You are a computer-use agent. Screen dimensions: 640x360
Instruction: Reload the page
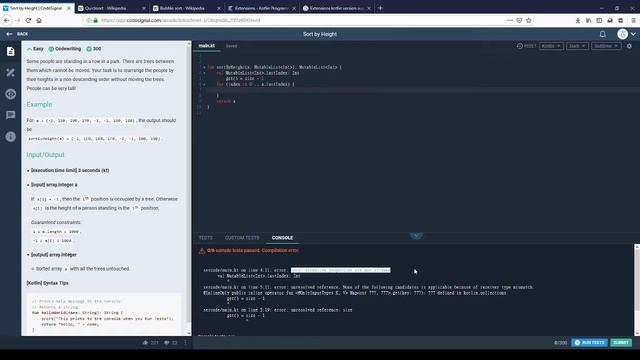click(28, 20)
